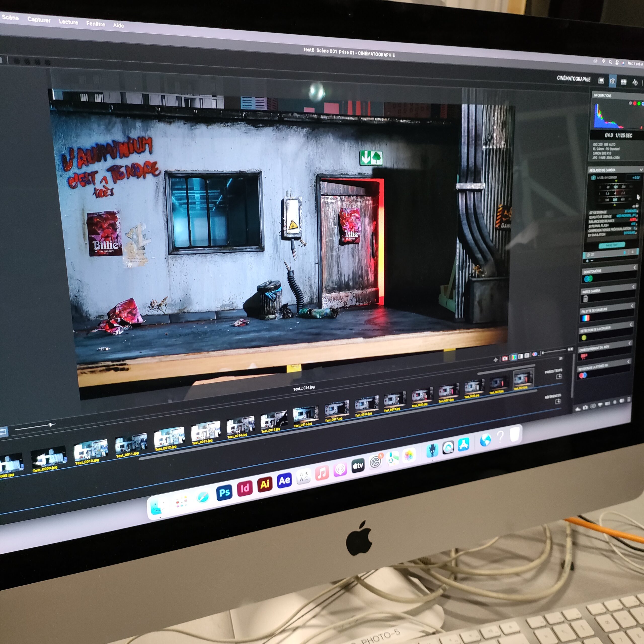Toggle the camera settings lock icon

[637, 205]
